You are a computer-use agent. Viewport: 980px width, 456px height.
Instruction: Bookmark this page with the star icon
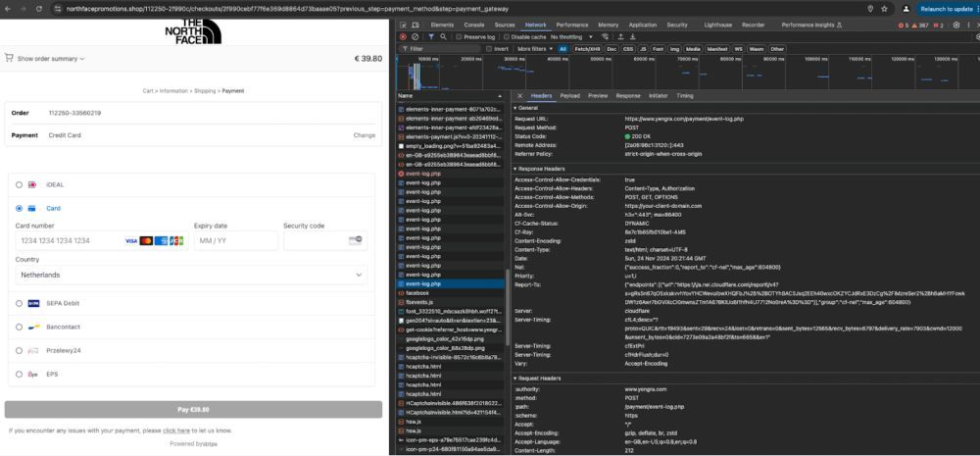884,9
